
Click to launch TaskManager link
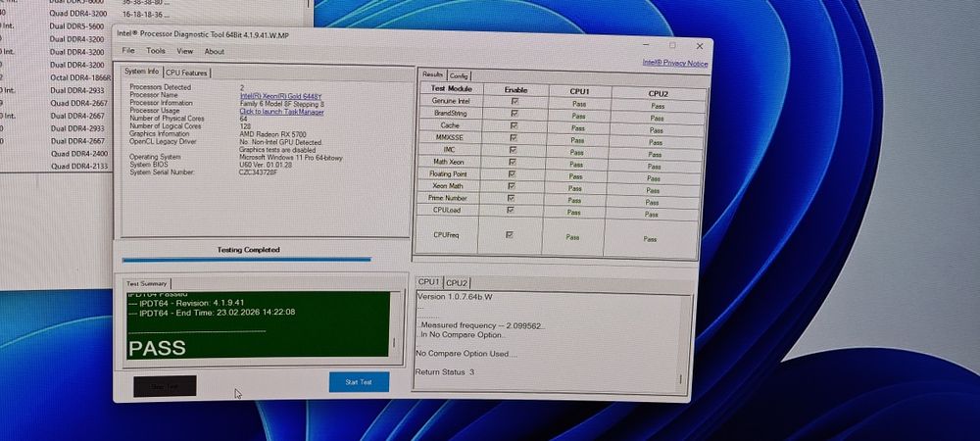point(281,112)
